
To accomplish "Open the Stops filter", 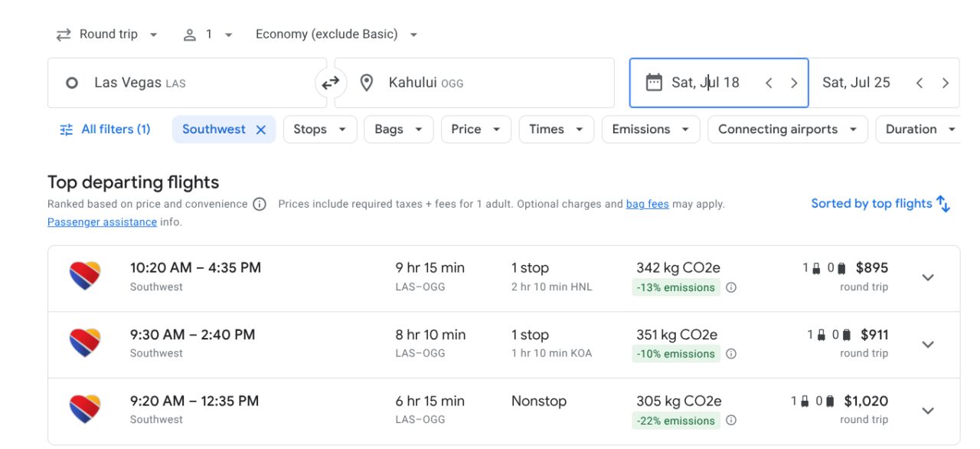I will coord(319,129).
